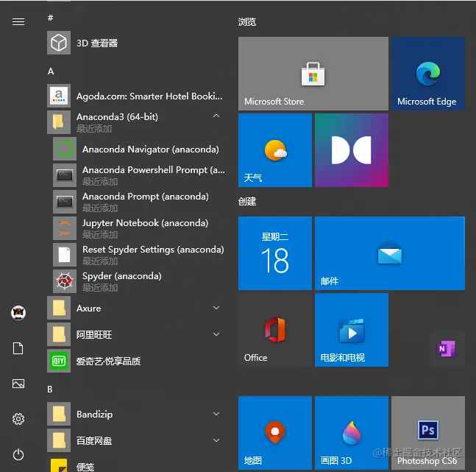Image resolution: width=476 pixels, height=472 pixels.
Task: Open the Dolby tile
Action: click(352, 150)
